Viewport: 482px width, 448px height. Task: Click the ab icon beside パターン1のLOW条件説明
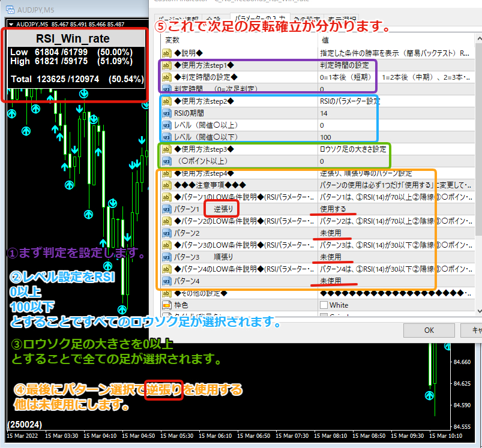166,197
